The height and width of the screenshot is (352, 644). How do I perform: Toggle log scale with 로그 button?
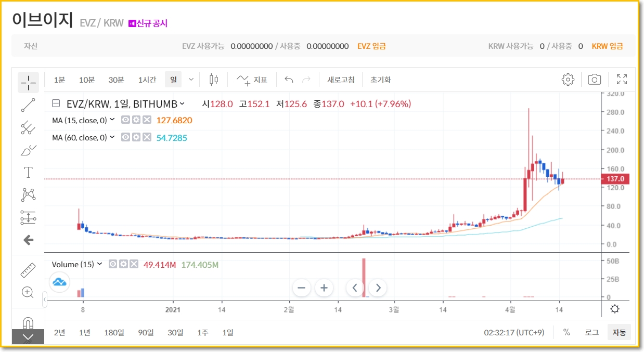591,332
